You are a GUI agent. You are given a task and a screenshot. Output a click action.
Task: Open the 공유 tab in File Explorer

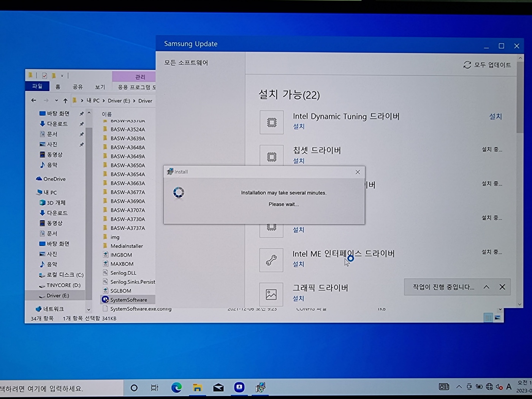78,87
